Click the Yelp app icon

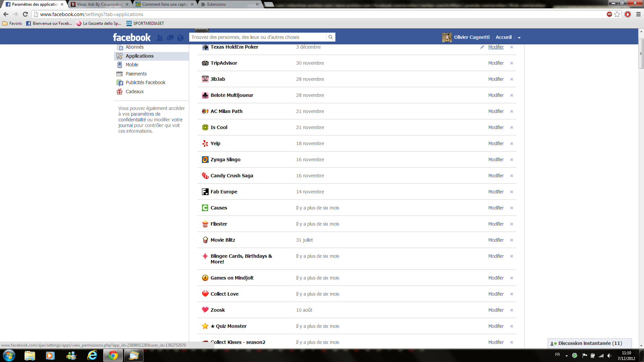(x=205, y=143)
